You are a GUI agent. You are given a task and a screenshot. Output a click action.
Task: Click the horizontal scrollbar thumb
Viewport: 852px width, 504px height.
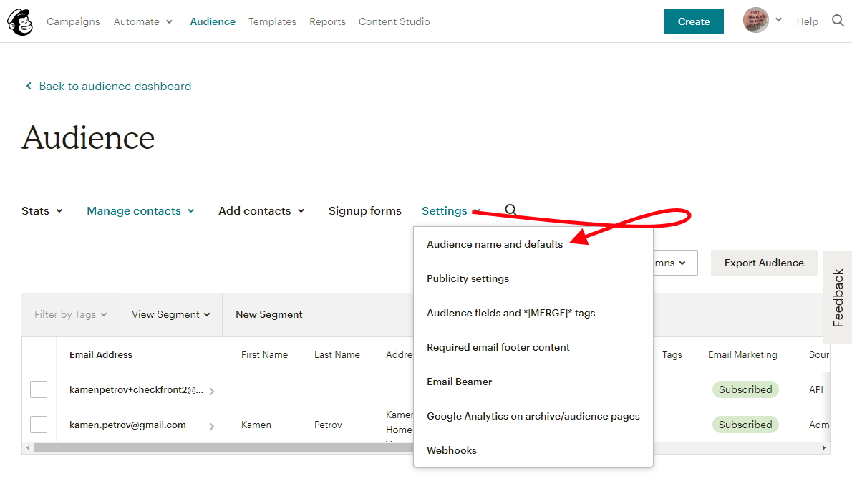click(224, 448)
